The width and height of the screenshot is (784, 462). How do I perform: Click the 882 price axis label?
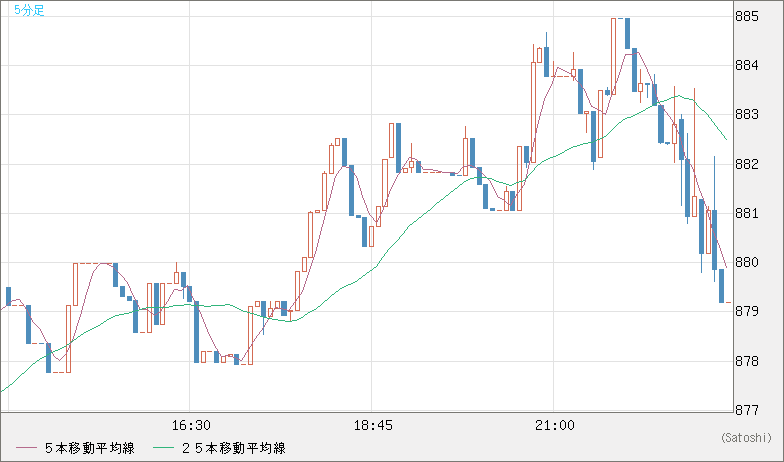[x=746, y=164]
